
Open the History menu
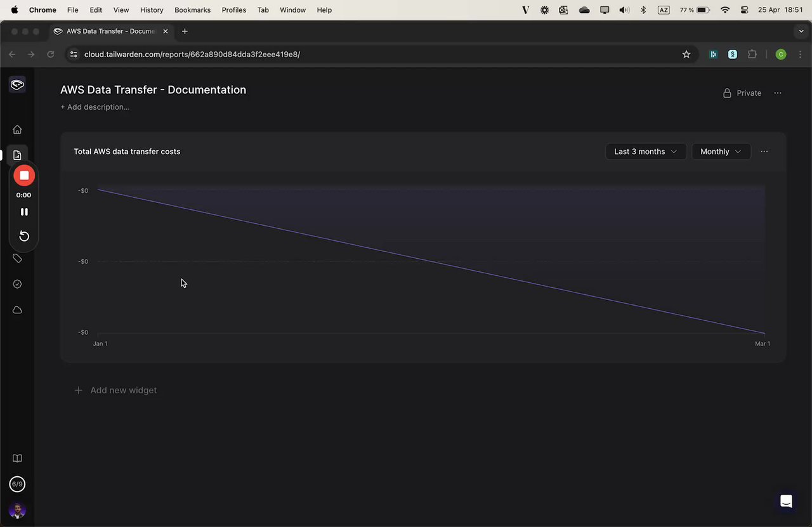point(152,10)
